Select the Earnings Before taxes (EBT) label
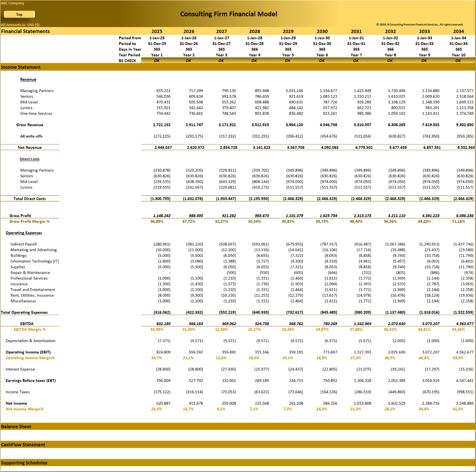 (x=31, y=381)
